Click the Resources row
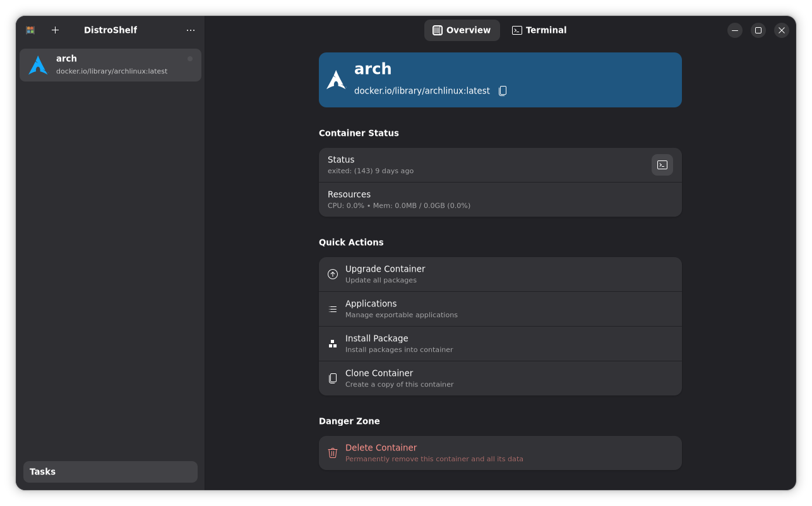The height and width of the screenshot is (506, 812). (x=499, y=200)
